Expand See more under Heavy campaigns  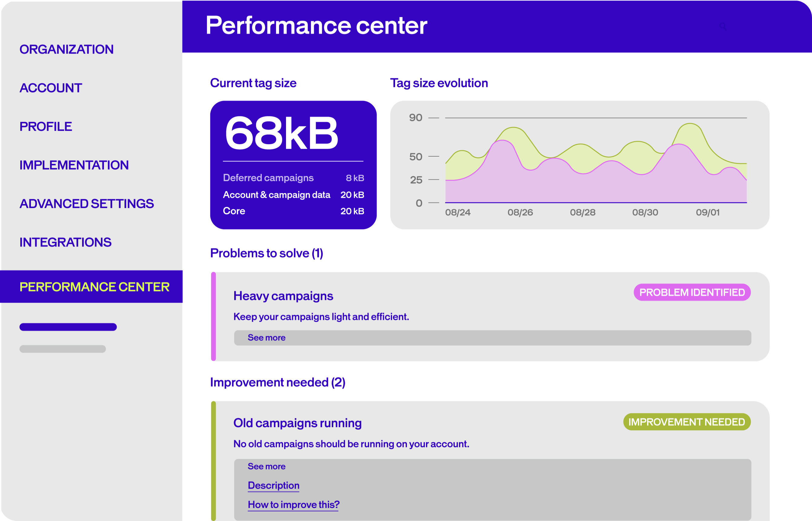[267, 338]
